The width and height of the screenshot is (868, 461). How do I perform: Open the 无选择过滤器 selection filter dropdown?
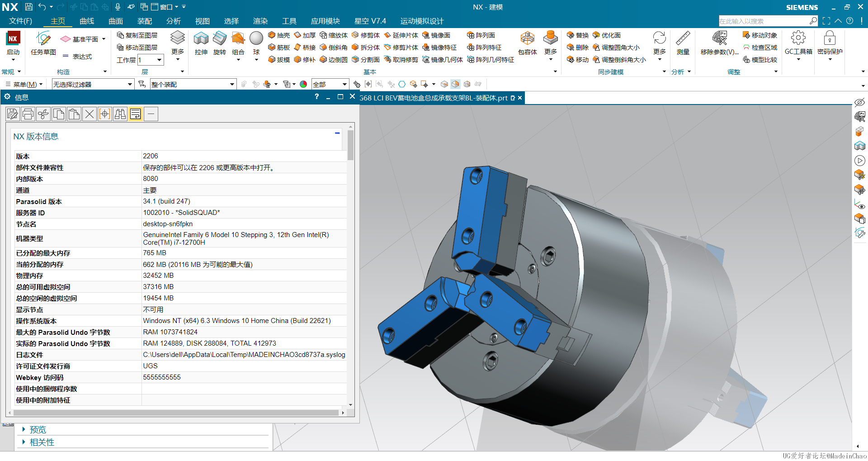[x=93, y=84]
